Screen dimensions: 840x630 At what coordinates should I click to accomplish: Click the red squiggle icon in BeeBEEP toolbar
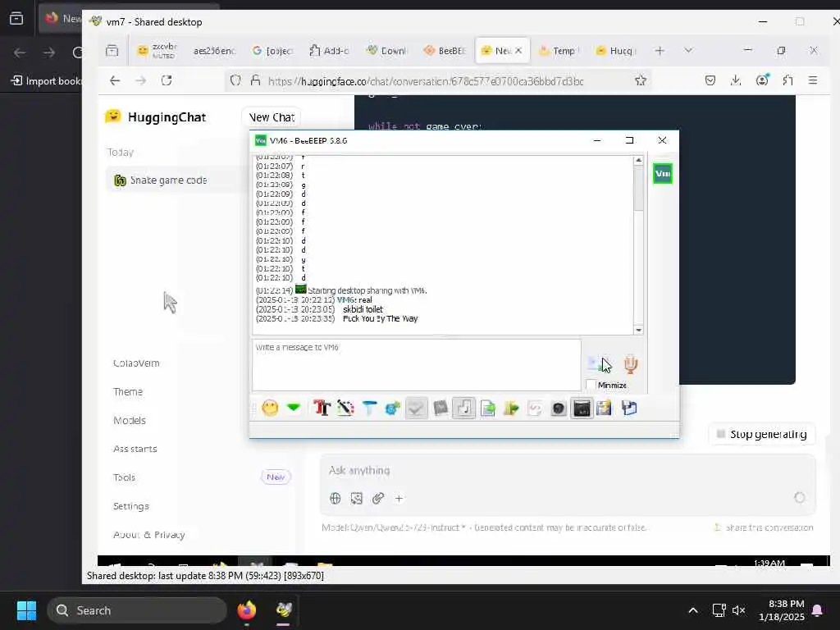(535, 409)
